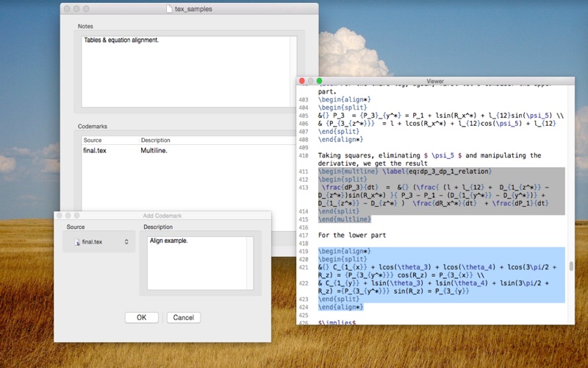Screen dimensions: 588x368
Task: Click the tex_samples document icon in title bar
Action: tap(169, 9)
